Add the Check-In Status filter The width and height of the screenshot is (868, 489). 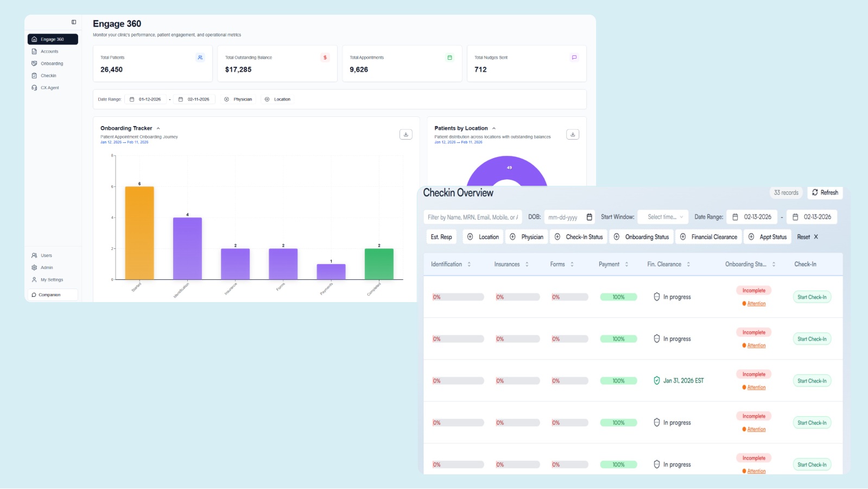tap(579, 237)
